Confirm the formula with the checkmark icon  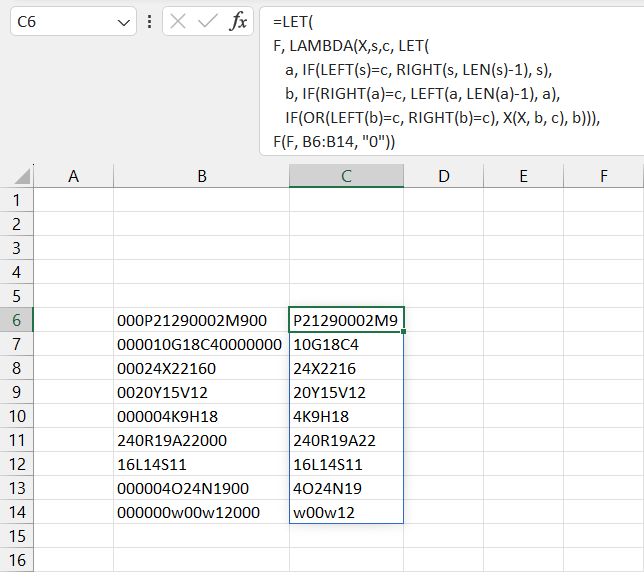(208, 21)
